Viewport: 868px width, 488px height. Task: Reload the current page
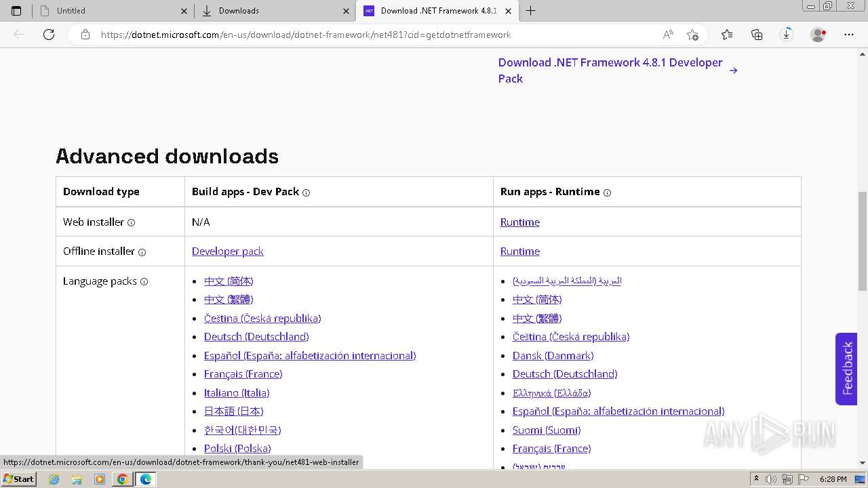(x=49, y=35)
